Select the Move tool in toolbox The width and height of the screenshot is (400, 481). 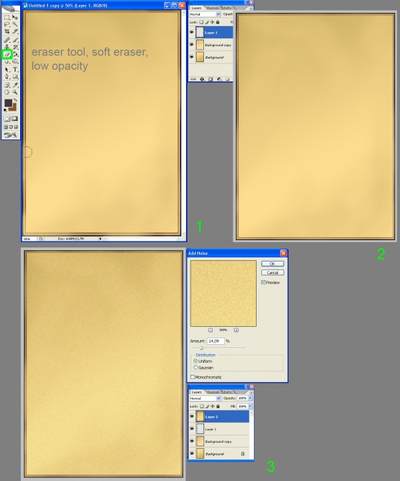15,17
